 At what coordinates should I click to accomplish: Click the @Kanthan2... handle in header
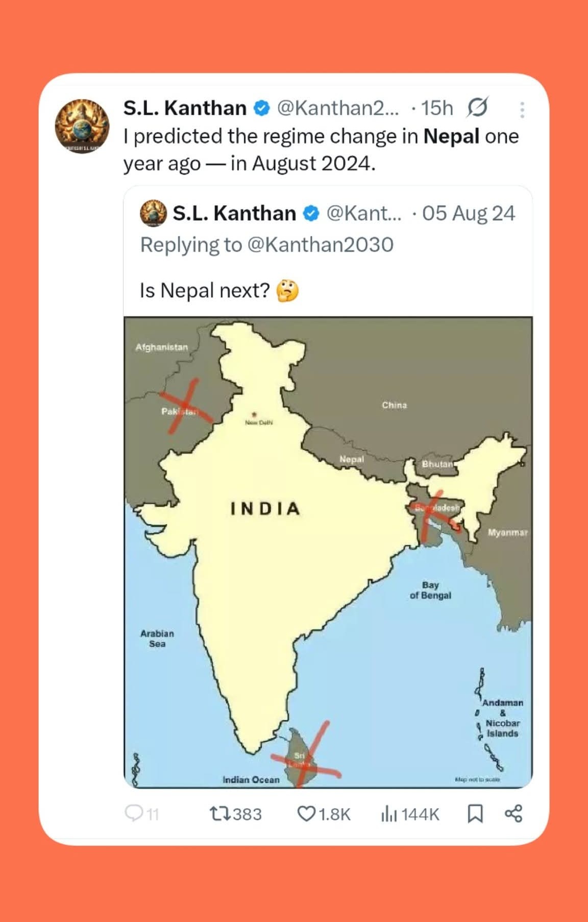tap(337, 108)
